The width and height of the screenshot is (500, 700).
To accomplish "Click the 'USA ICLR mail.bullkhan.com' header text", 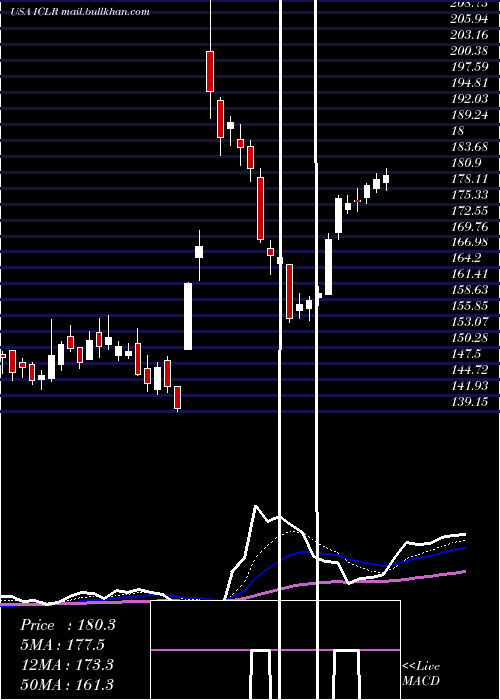I will pos(80,12).
